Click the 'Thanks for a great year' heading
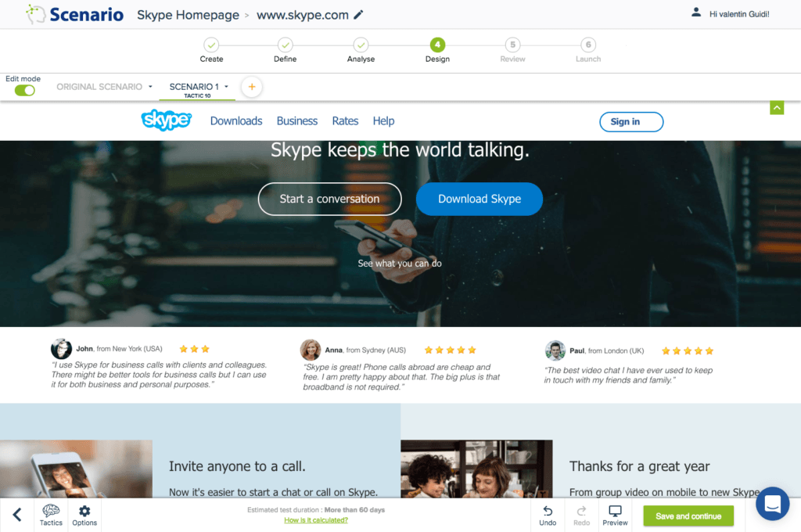801x532 pixels. pyautogui.click(x=639, y=466)
